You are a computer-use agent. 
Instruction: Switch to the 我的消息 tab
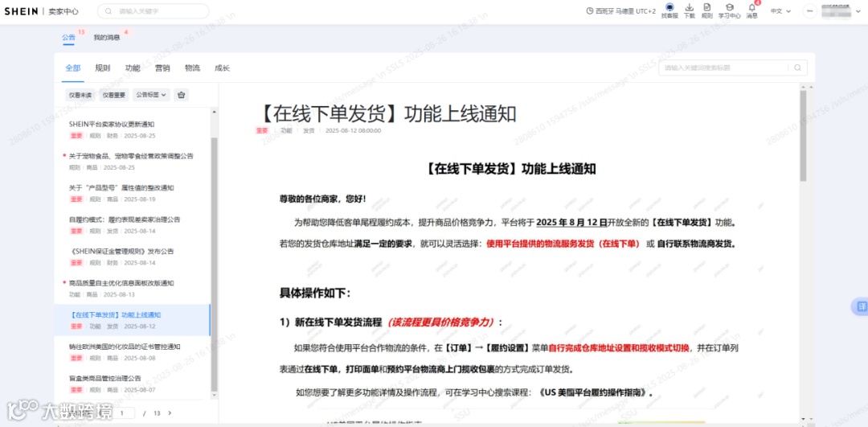106,38
